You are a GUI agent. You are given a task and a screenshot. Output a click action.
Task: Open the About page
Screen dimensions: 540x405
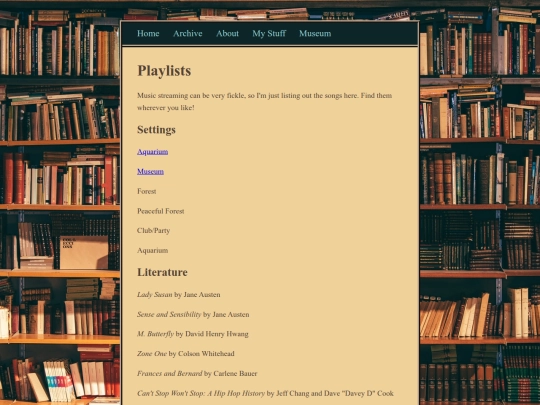[x=227, y=33]
